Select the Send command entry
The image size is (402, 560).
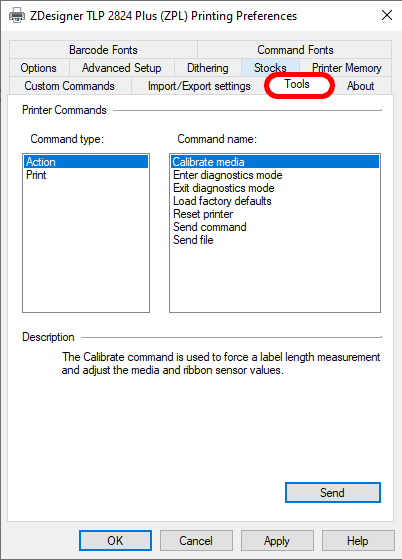(x=275, y=227)
